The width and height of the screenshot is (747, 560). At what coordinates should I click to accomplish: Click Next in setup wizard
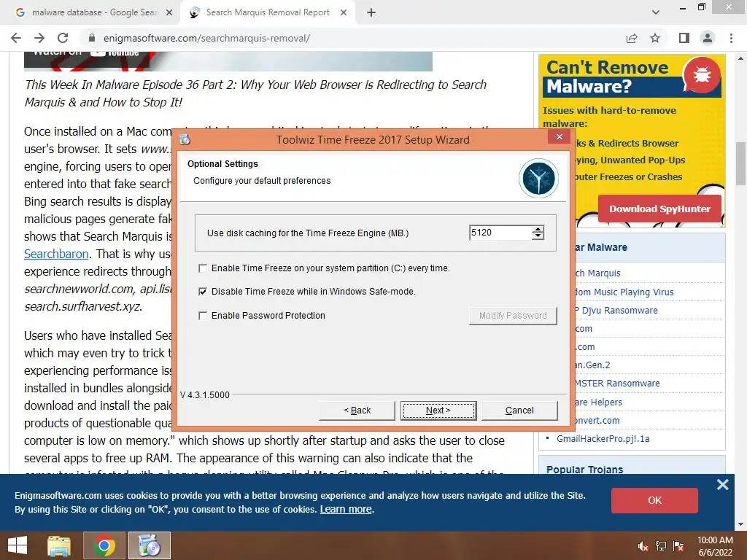438,411
